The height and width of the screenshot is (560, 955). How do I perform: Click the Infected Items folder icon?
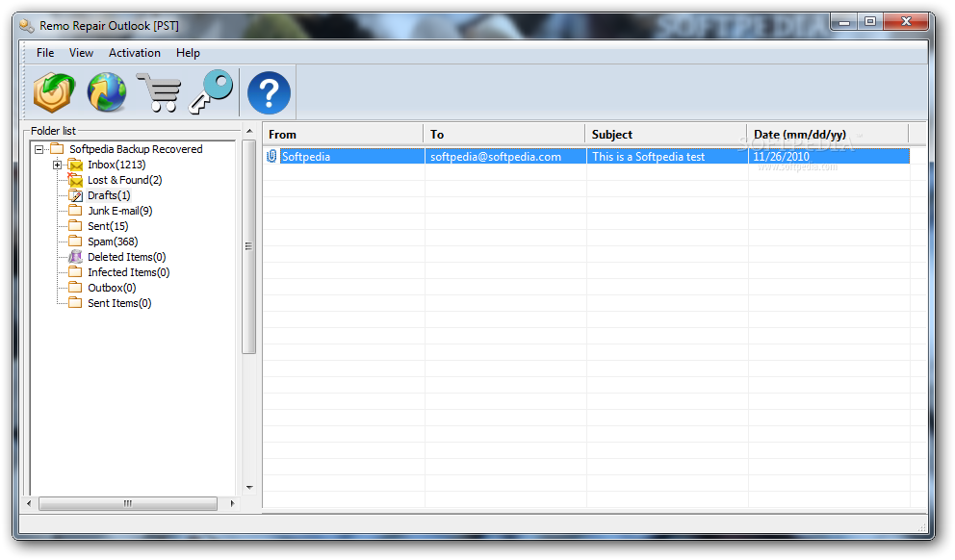(75, 272)
